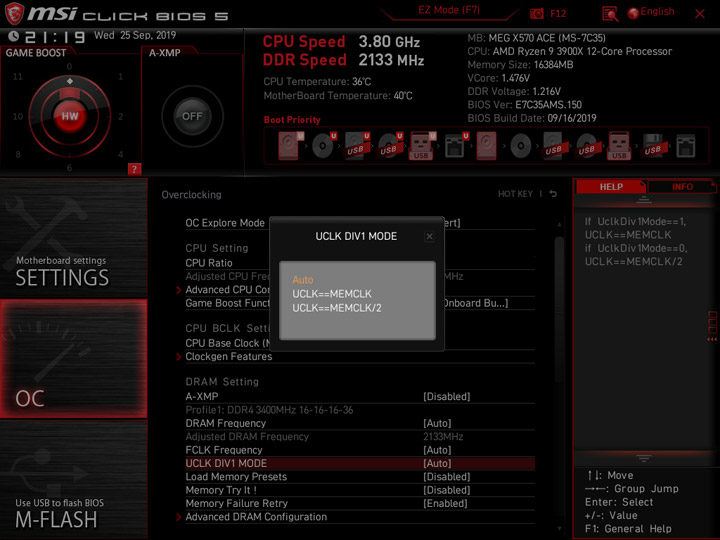Click the HOT KEY button
720x540 pixels.
click(515, 194)
